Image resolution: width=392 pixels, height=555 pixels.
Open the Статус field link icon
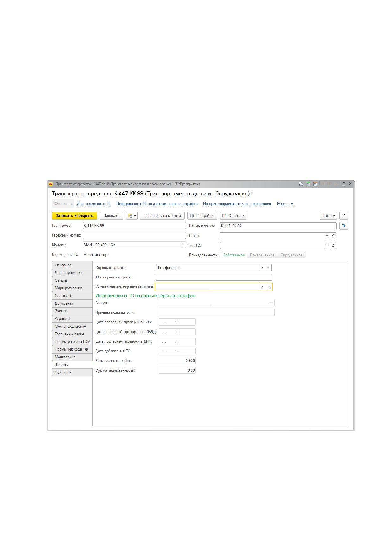click(271, 303)
